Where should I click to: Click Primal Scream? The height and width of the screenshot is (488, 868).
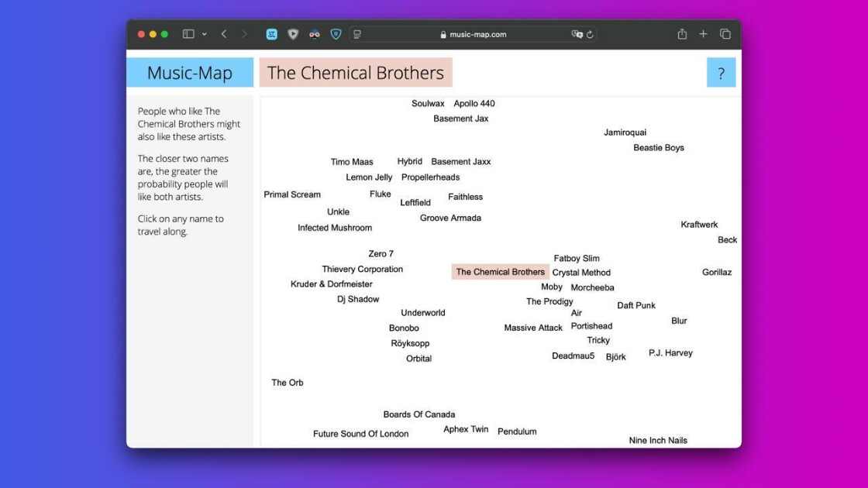tap(292, 194)
